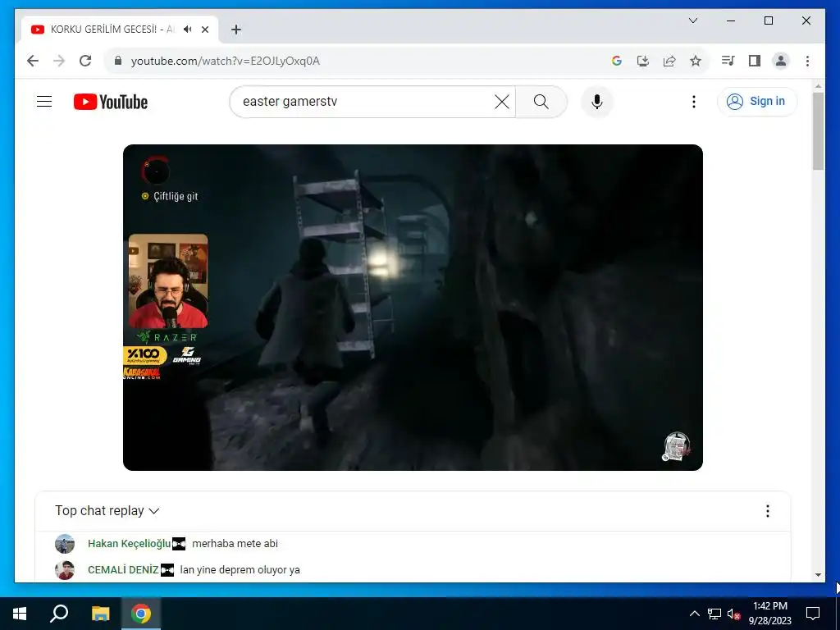This screenshot has height=630, width=840.
Task: Close the KORKU GERİLİM GECESİ tab
Action: point(204,30)
